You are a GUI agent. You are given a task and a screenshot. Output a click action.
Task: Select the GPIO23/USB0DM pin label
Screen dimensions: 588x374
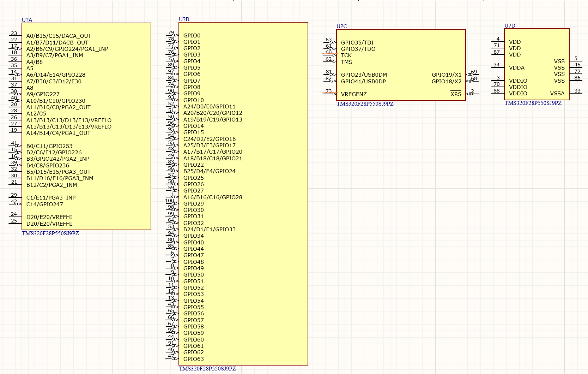tap(364, 75)
